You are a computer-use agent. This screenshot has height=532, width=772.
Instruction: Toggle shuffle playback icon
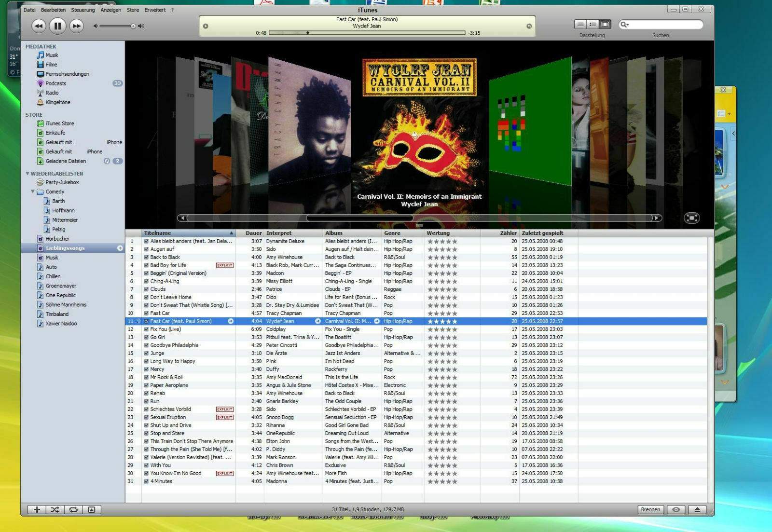[x=55, y=509]
